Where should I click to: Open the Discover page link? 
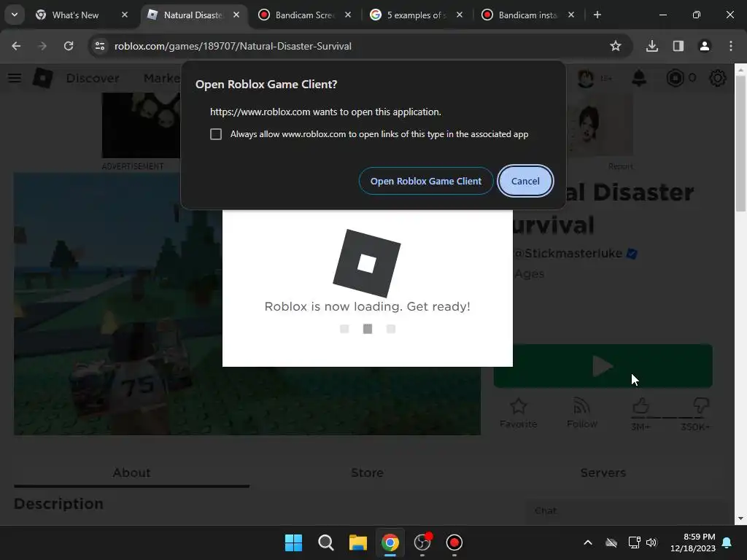pos(93,78)
